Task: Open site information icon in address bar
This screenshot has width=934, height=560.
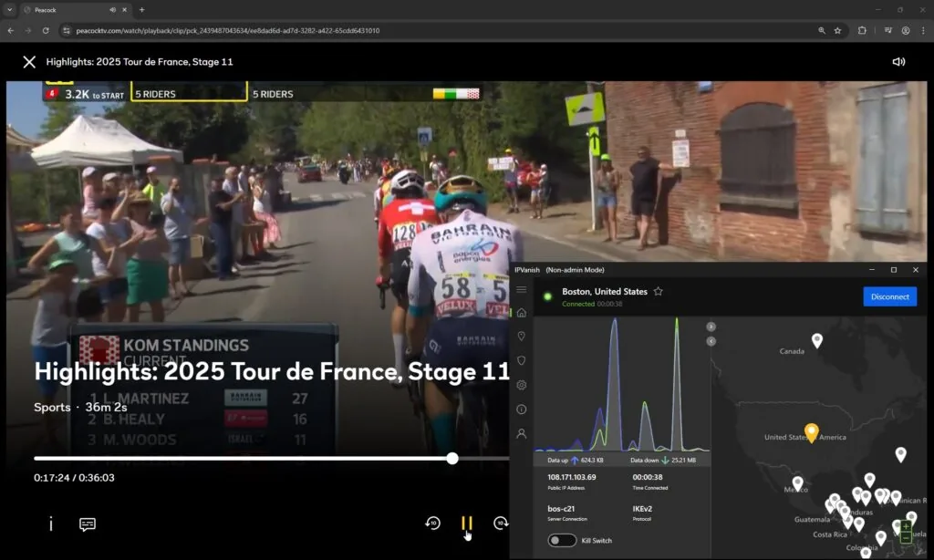Action: [67, 30]
